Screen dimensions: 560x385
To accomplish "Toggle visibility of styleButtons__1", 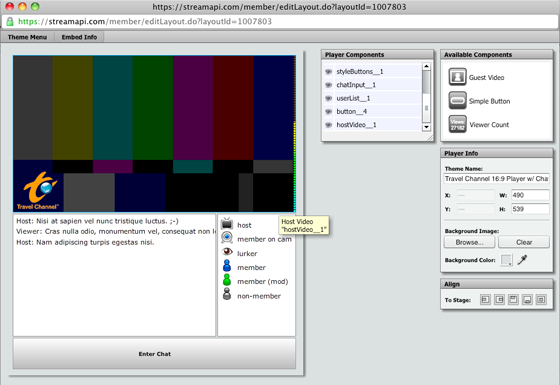I will (x=329, y=71).
